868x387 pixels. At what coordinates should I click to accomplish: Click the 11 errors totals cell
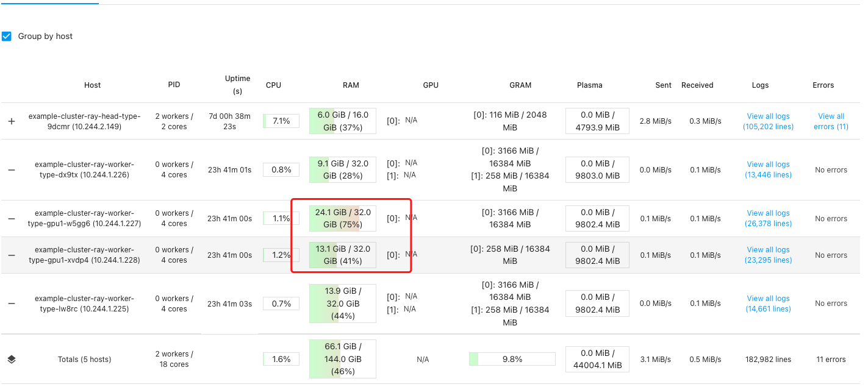[x=831, y=360]
